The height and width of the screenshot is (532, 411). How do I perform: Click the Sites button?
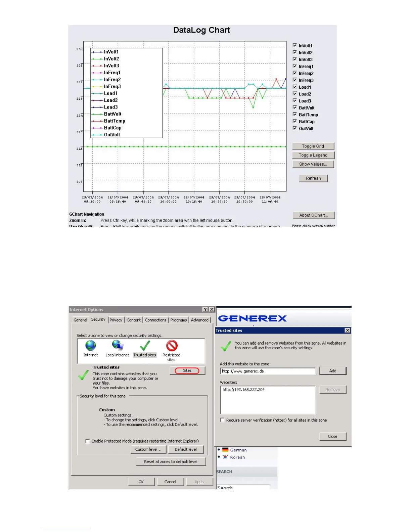(x=187, y=370)
